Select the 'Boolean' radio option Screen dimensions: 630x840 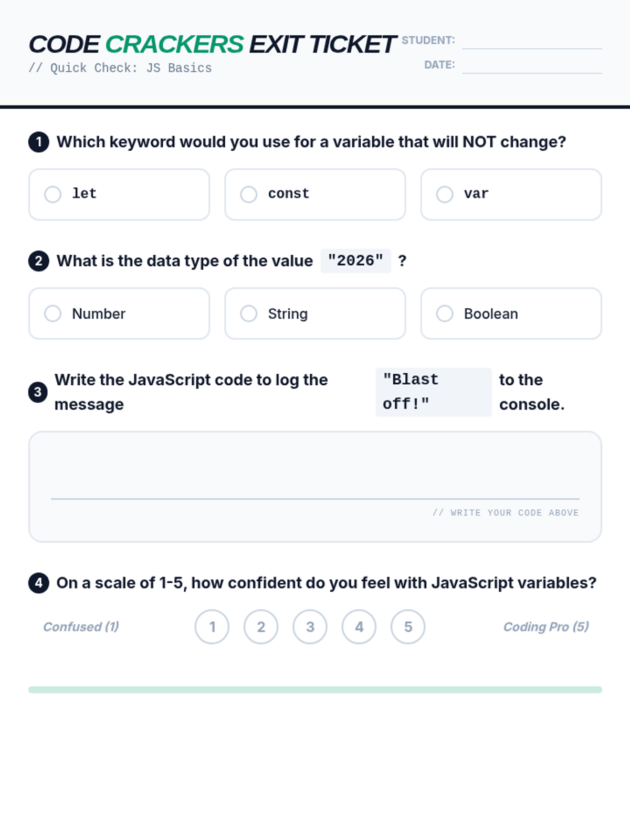(444, 313)
